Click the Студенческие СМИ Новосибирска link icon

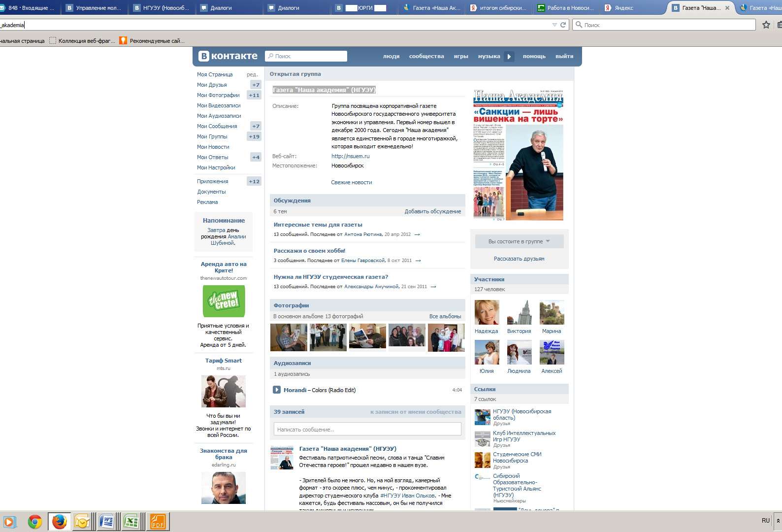(x=482, y=460)
